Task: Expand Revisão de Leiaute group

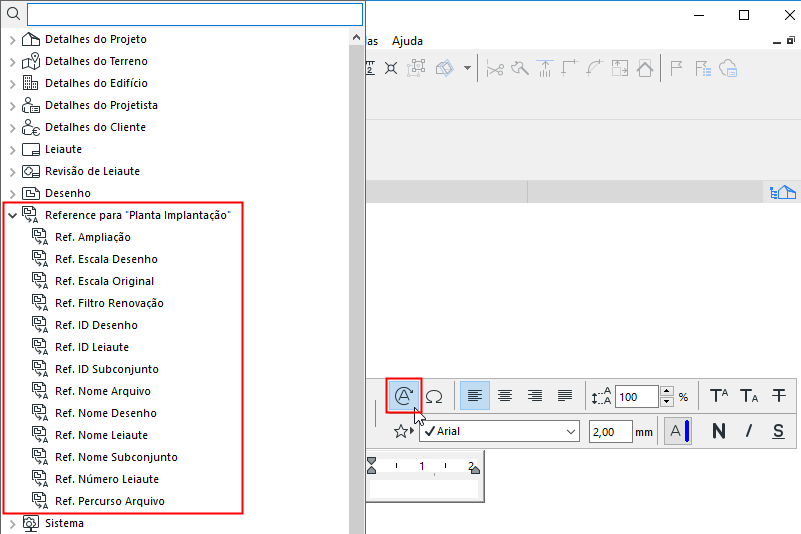Action: click(12, 172)
